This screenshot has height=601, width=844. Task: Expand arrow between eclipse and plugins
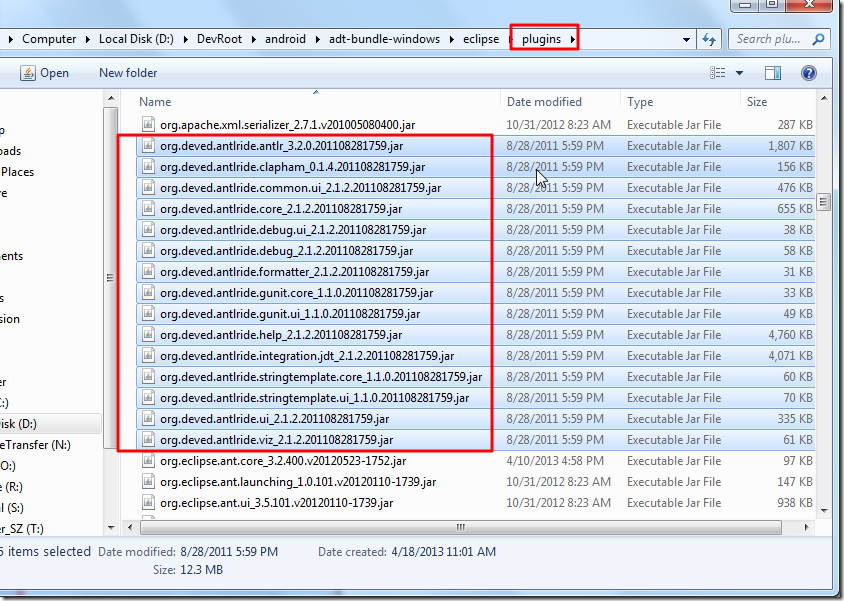[511, 39]
